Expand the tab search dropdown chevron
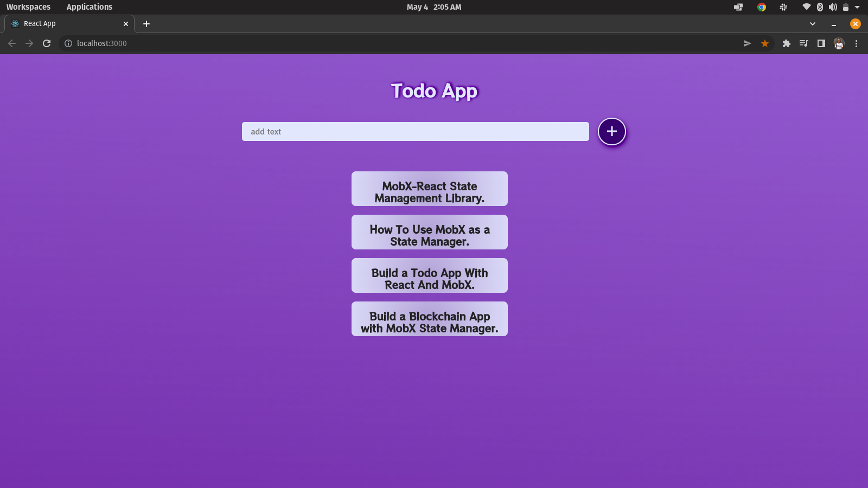The width and height of the screenshot is (868, 488). coord(813,24)
